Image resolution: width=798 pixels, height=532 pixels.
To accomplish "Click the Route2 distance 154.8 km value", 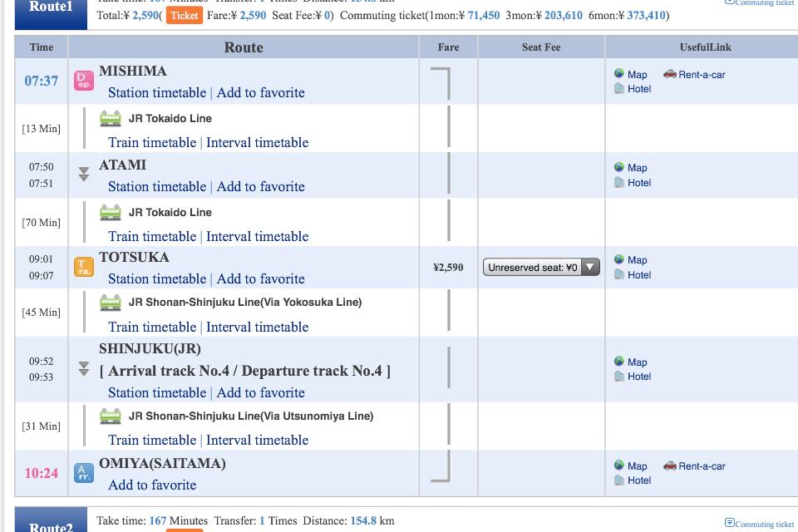I will pos(363,521).
